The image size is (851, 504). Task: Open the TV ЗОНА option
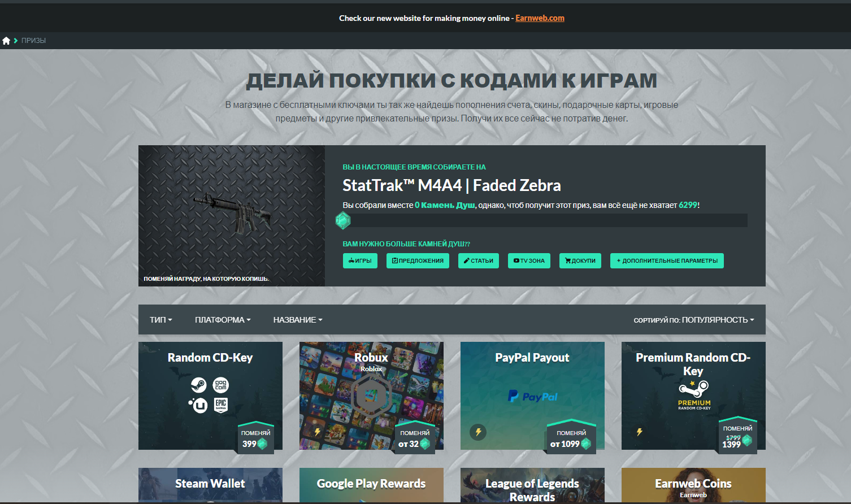[x=529, y=260]
